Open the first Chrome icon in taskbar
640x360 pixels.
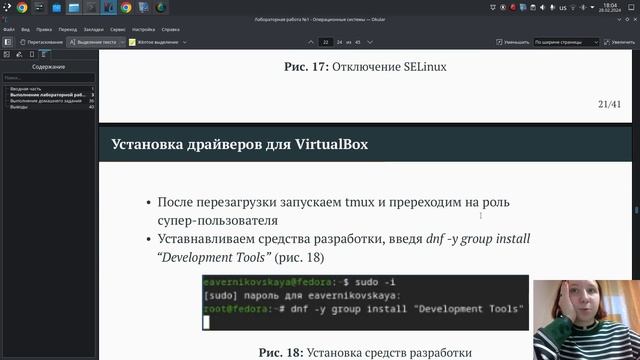pyautogui.click(x=22, y=7)
